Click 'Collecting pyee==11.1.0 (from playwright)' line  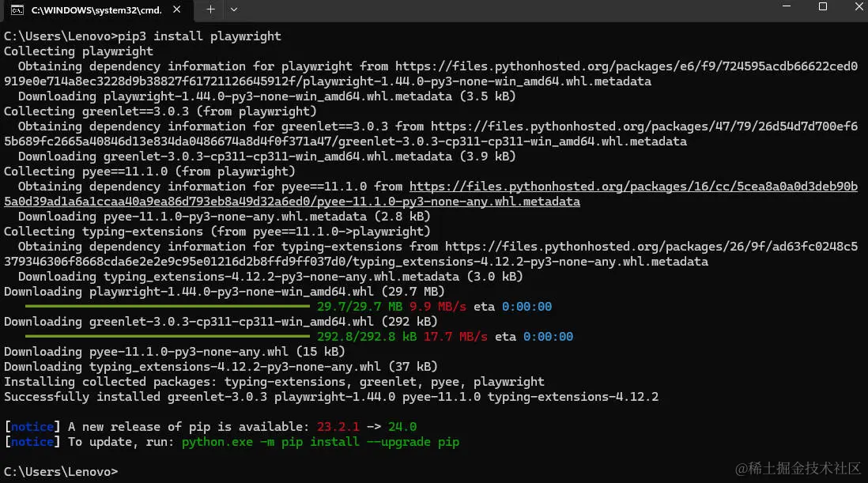coord(149,172)
